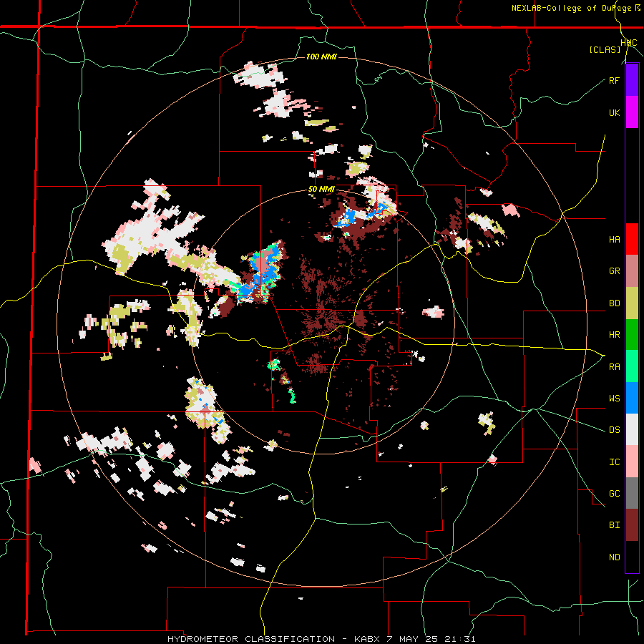Image resolution: width=644 pixels, height=644 pixels.
Task: Click the RF legend label text
Action: [614, 81]
